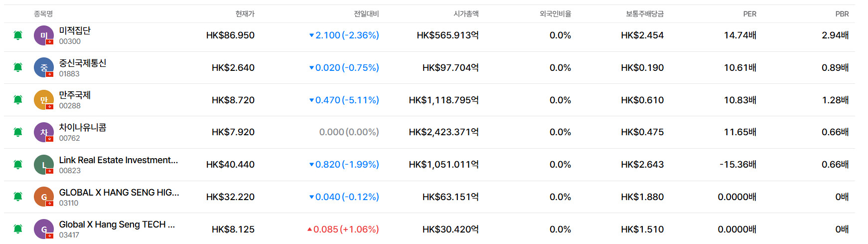Click the purple G avatar of Global X Hang Seng TECH
This screenshot has width=868, height=244.
click(x=44, y=229)
